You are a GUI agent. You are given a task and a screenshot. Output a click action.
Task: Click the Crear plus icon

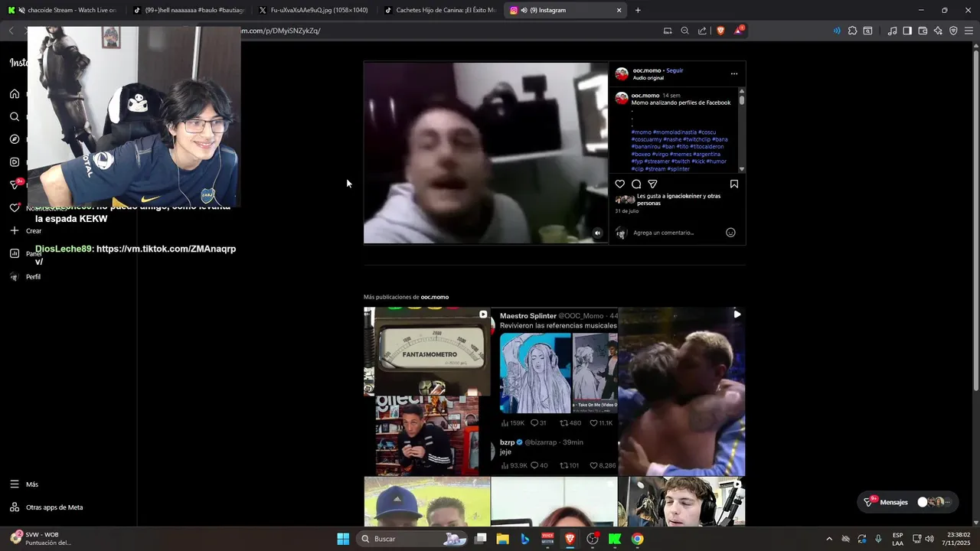point(15,230)
